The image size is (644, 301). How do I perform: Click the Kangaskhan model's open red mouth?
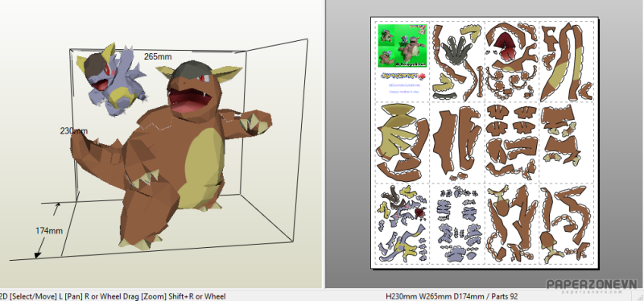(x=190, y=101)
